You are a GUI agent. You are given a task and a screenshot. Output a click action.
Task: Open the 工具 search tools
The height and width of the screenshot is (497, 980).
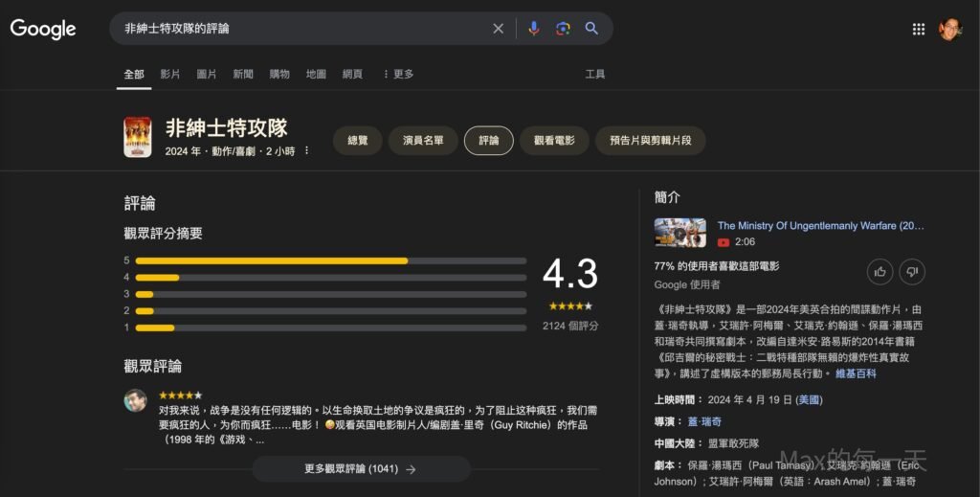coord(595,74)
